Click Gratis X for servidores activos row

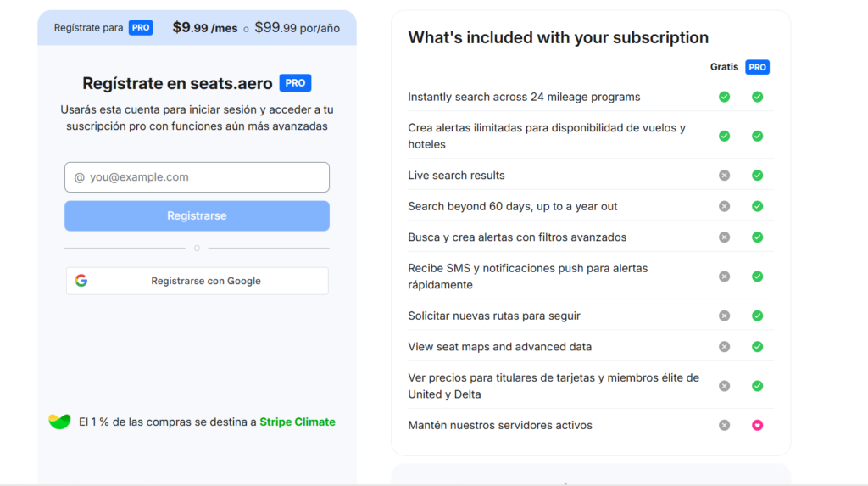tap(724, 425)
